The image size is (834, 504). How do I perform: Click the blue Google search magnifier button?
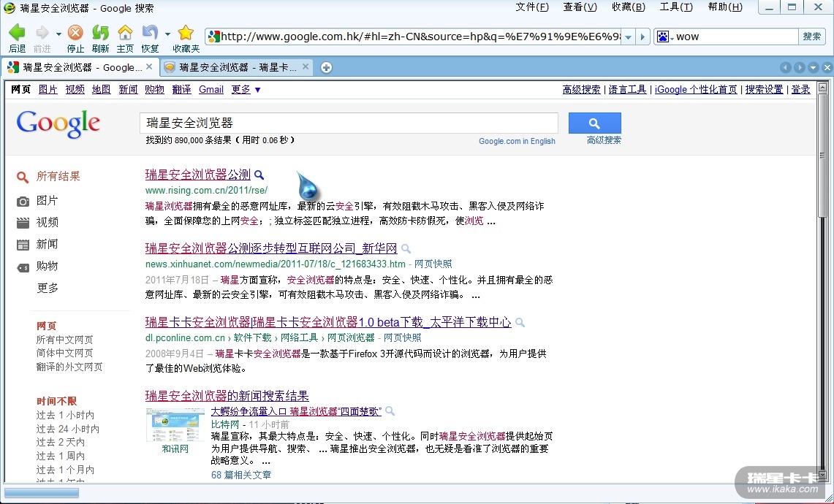(x=594, y=123)
